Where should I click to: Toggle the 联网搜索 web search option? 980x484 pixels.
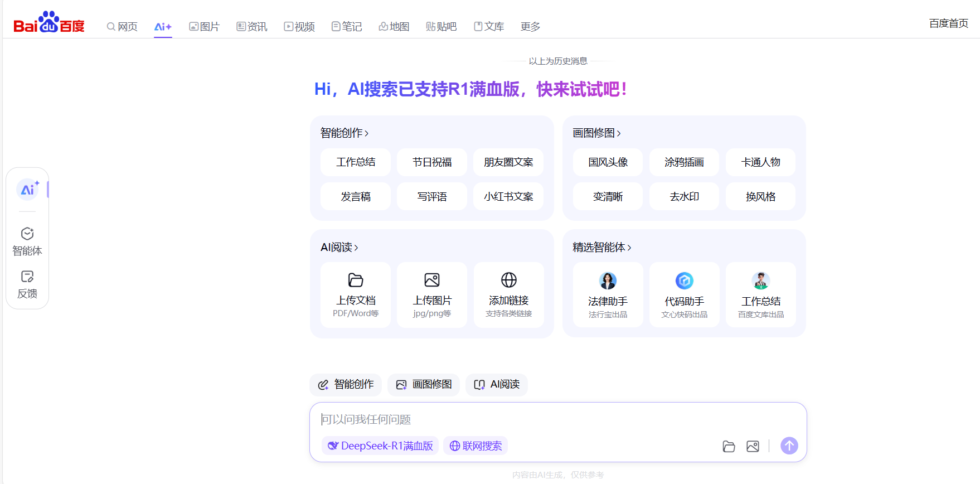(x=476, y=446)
